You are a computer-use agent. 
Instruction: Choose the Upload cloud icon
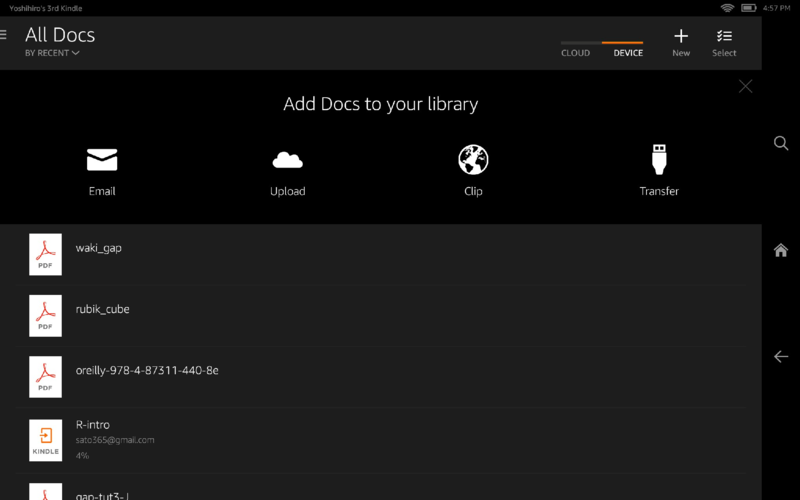point(288,160)
